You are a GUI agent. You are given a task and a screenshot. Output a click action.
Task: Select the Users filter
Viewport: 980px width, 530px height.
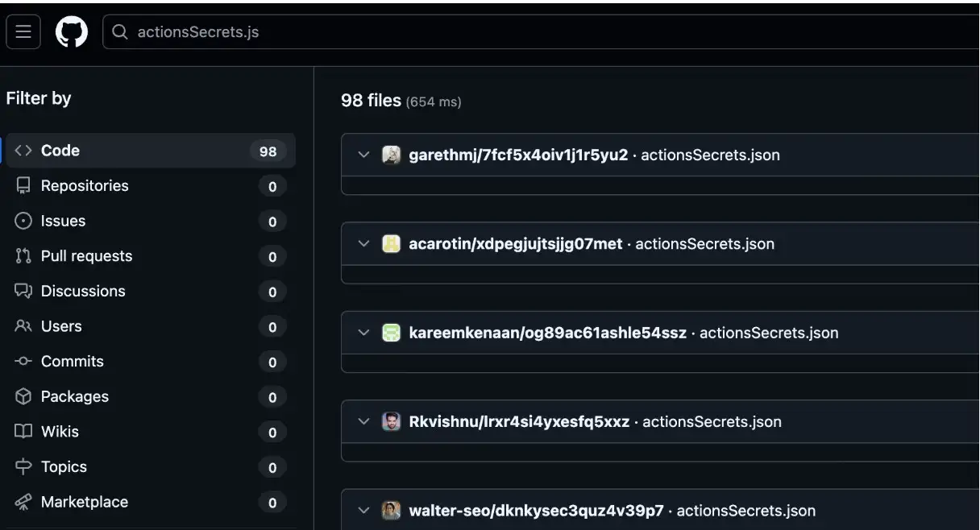[x=61, y=326]
